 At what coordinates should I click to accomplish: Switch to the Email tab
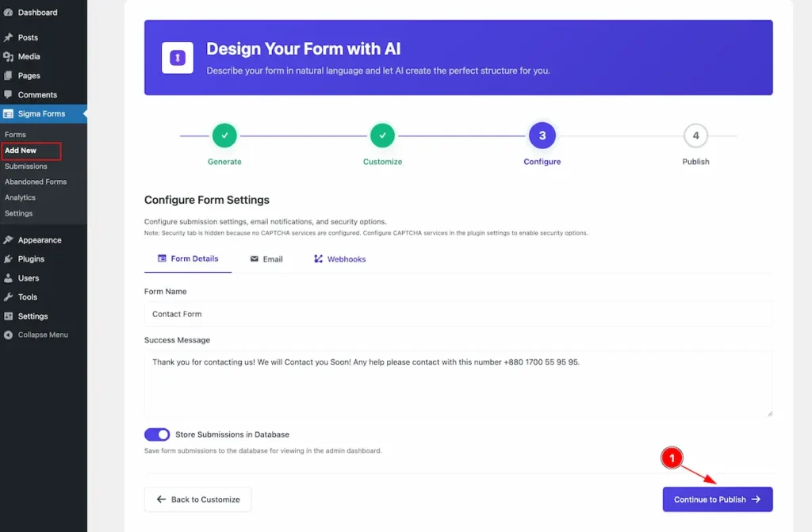pos(266,259)
